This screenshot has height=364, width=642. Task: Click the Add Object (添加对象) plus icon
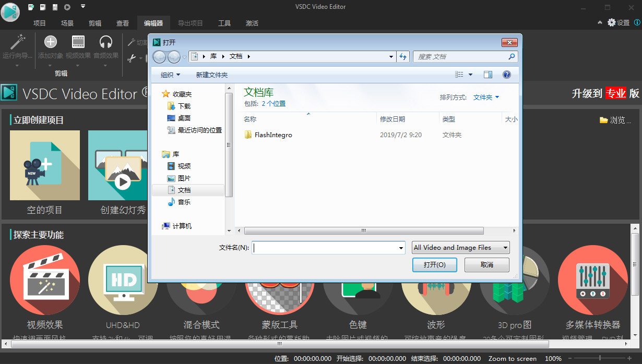(x=51, y=42)
